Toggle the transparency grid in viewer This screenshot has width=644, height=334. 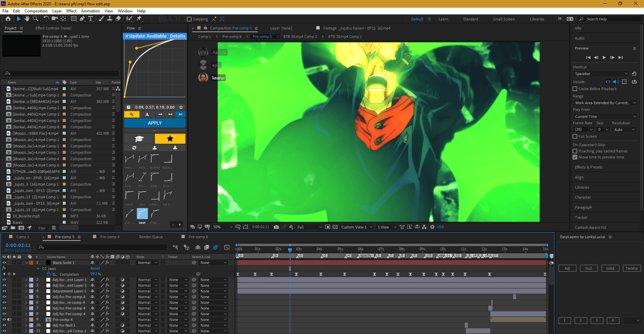334,227
